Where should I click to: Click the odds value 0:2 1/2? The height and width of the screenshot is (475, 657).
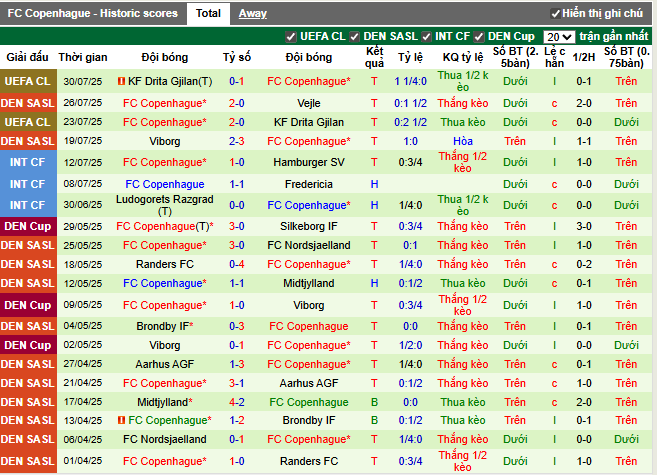coord(411,122)
